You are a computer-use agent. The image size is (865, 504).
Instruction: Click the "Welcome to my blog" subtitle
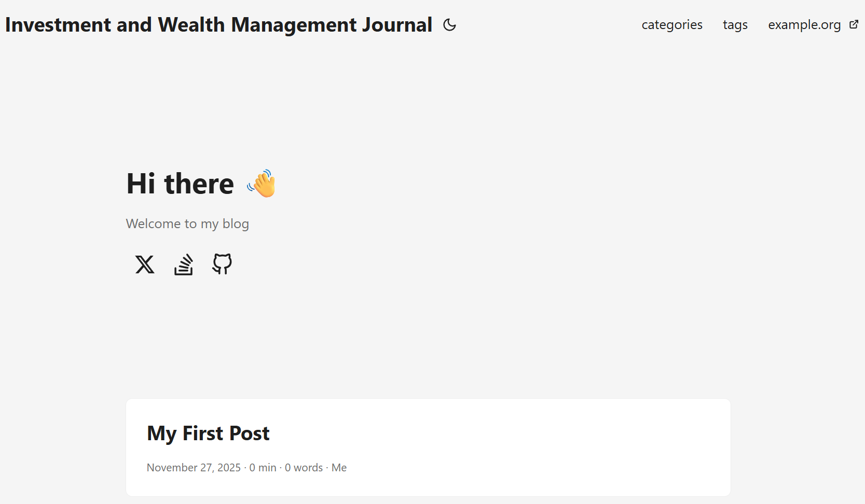tap(187, 223)
